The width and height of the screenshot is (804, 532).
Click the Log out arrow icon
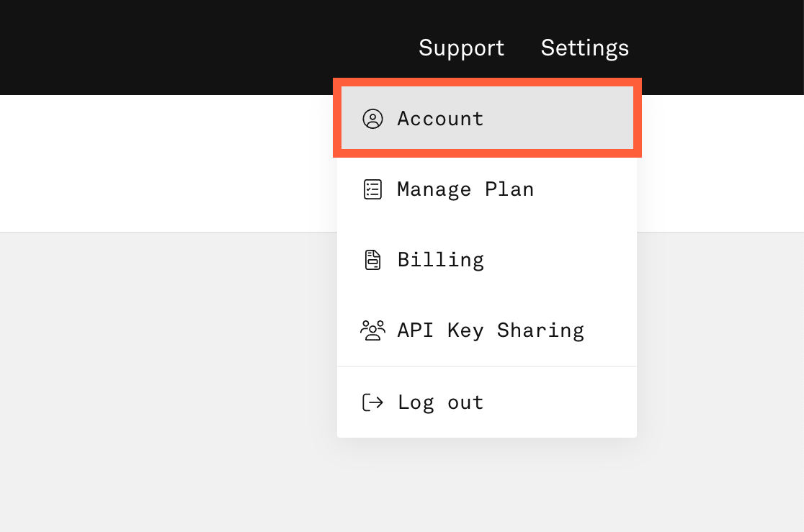[372, 402]
